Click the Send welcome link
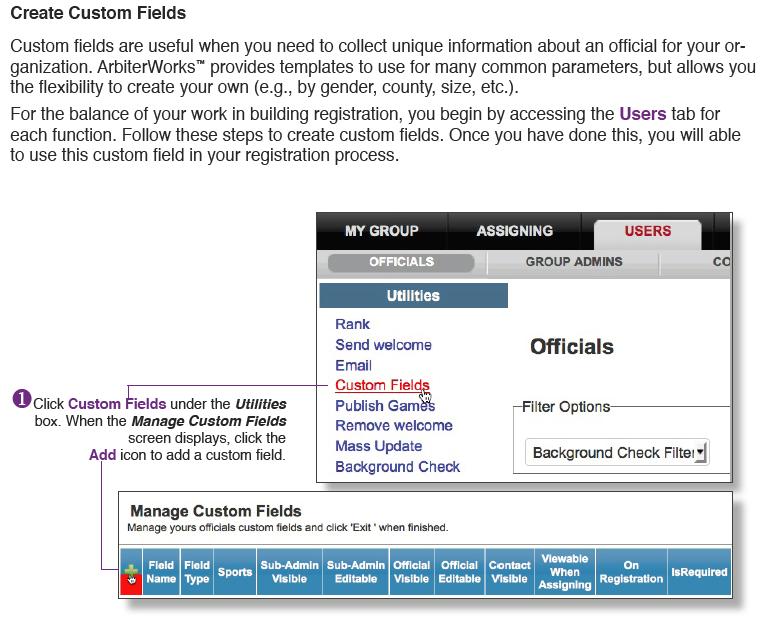The width and height of the screenshot is (767, 619). pos(383,345)
